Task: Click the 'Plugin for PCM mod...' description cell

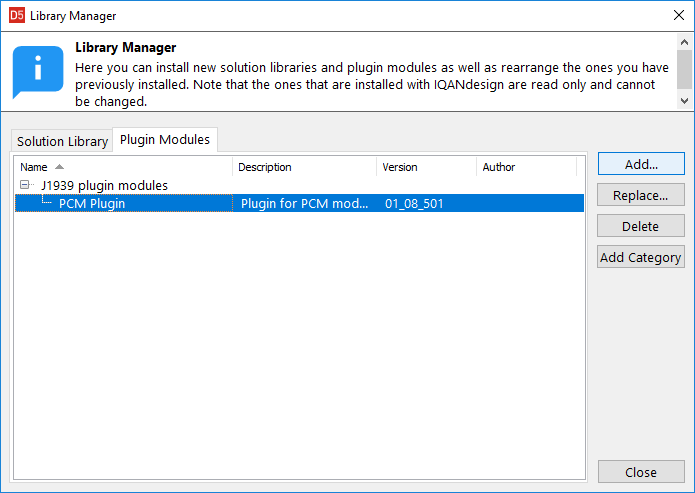Action: 305,203
